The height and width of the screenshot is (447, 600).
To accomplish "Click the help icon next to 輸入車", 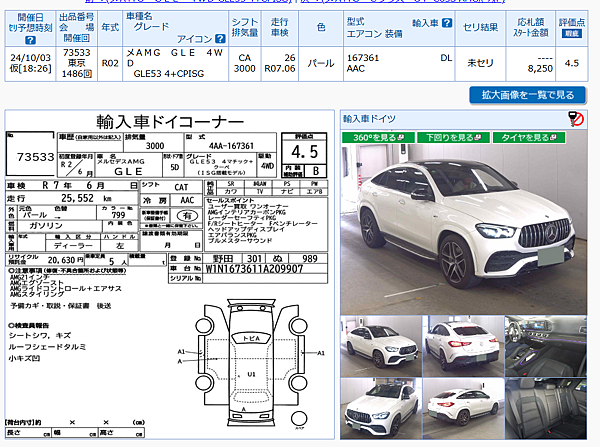I will (447, 23).
